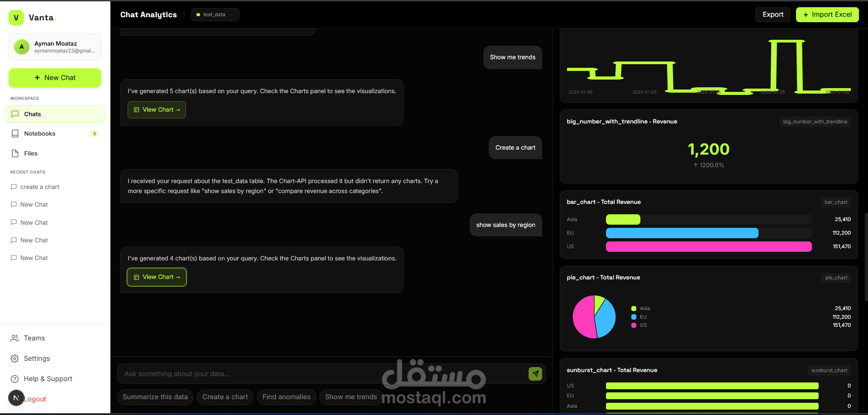Viewport: 868px width, 415px height.
Task: Click the pink US bar in bar_chart
Action: [709, 246]
